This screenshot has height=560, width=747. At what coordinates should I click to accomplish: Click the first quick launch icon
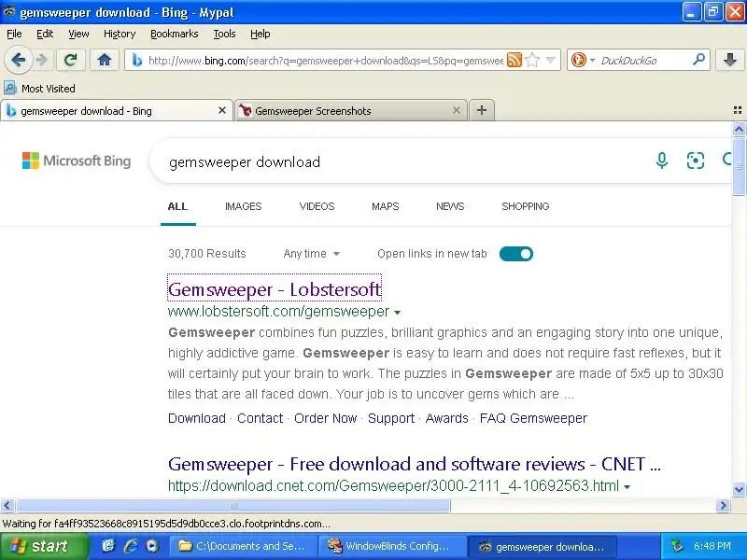(108, 546)
